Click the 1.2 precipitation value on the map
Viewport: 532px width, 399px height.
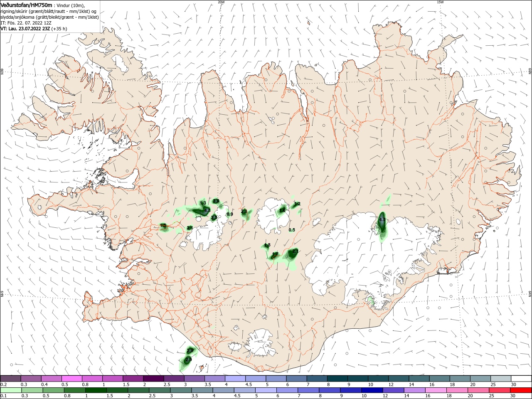coord(297,204)
